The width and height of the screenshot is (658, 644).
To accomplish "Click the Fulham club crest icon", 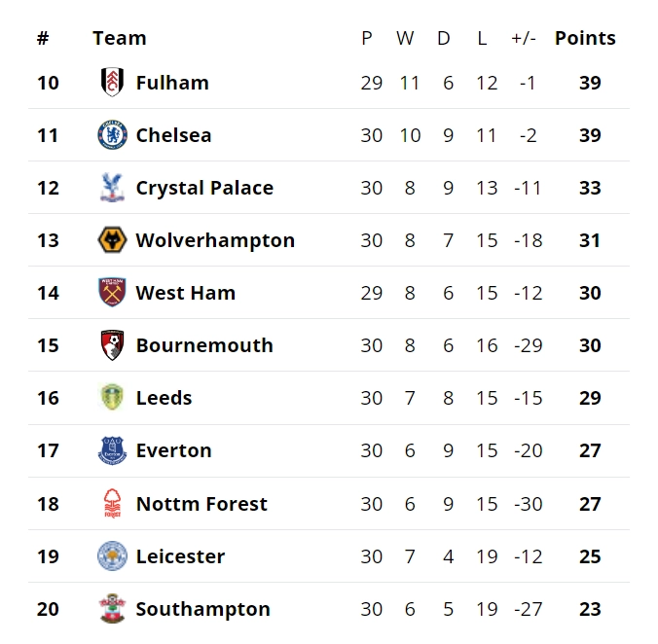I will 112,83.
